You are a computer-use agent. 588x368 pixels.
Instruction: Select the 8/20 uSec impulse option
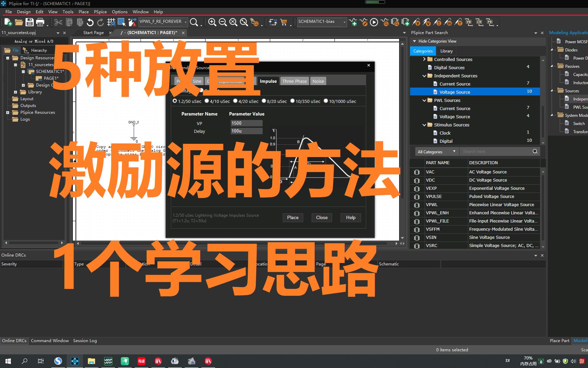264,101
